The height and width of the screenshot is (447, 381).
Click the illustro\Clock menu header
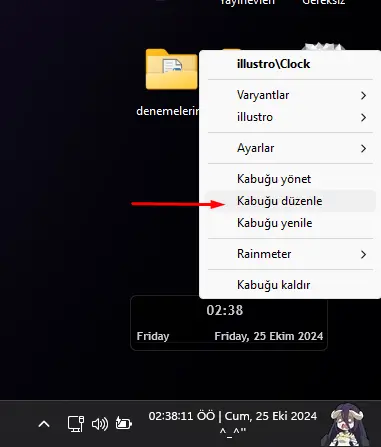point(273,64)
